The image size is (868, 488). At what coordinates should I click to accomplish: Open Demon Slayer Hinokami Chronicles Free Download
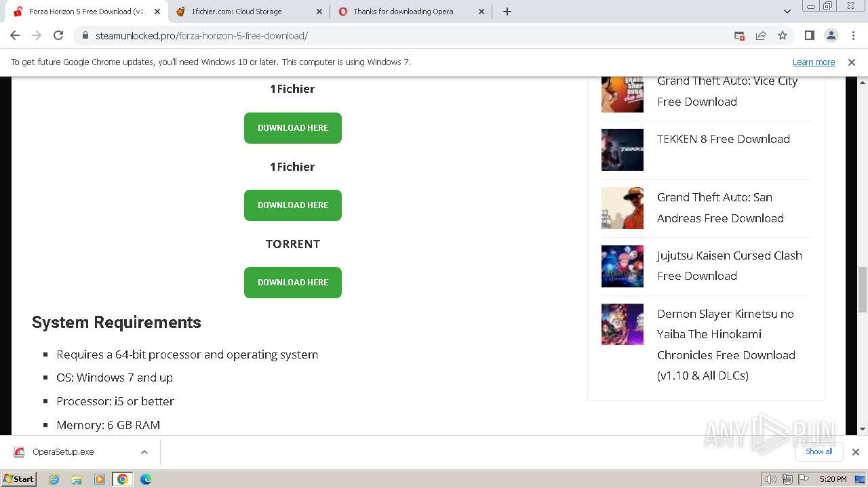pos(726,344)
